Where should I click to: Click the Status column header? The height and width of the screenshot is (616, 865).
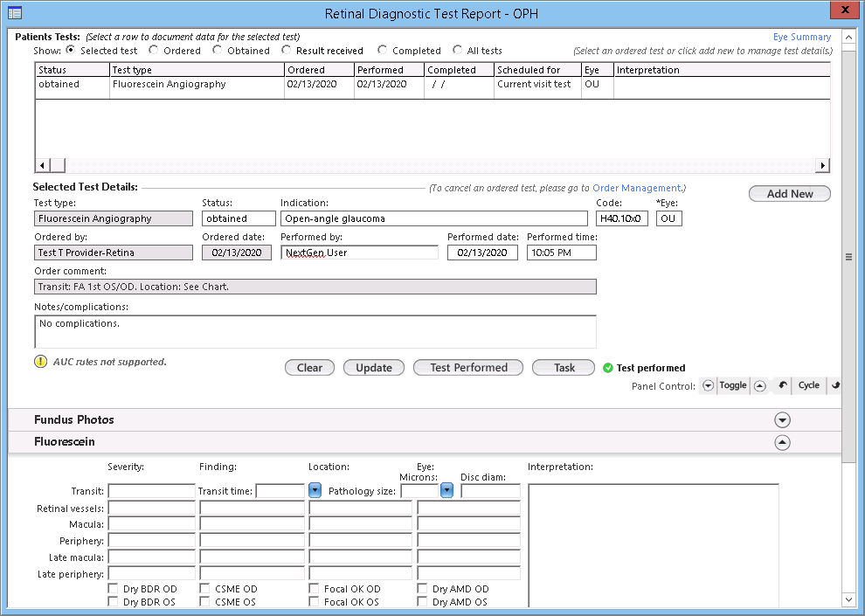tap(73, 70)
